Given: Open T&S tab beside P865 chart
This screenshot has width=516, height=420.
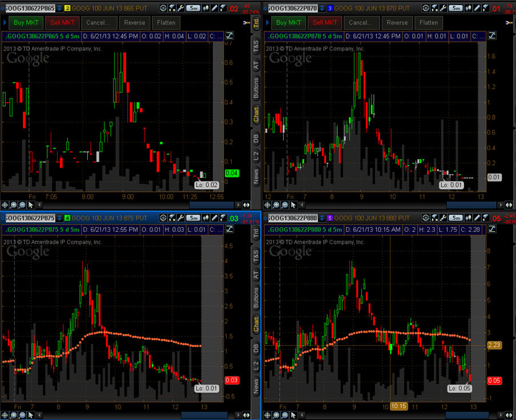Looking at the screenshot, I should click(x=256, y=46).
